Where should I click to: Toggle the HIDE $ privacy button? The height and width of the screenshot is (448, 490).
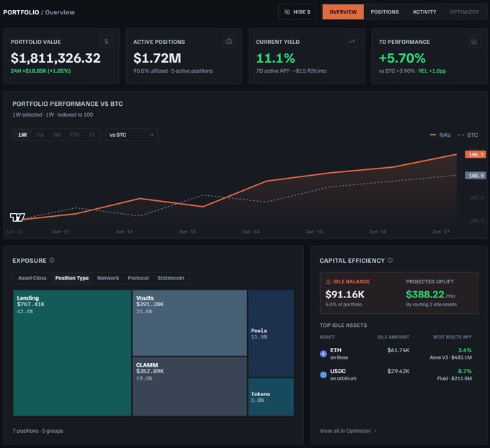(297, 12)
